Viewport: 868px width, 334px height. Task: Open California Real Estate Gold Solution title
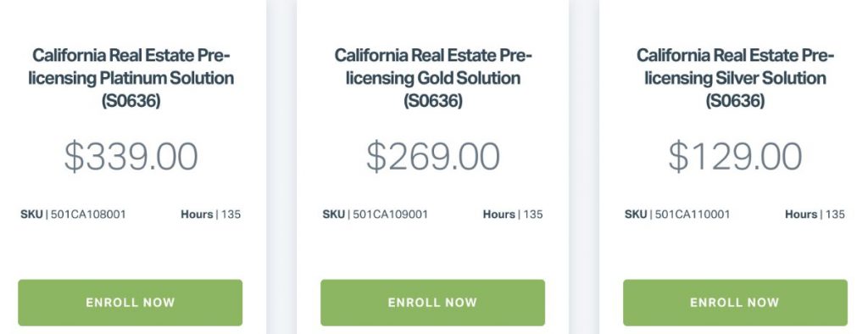coord(433,78)
